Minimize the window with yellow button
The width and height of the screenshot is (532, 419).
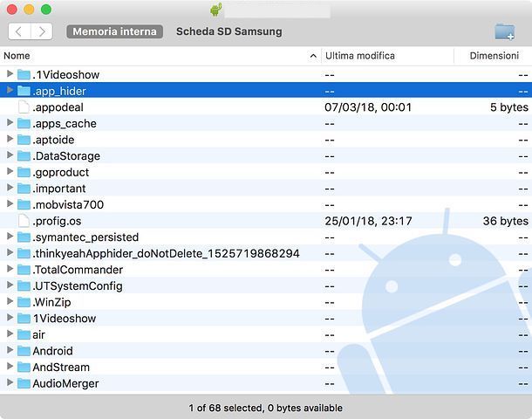coord(29,10)
